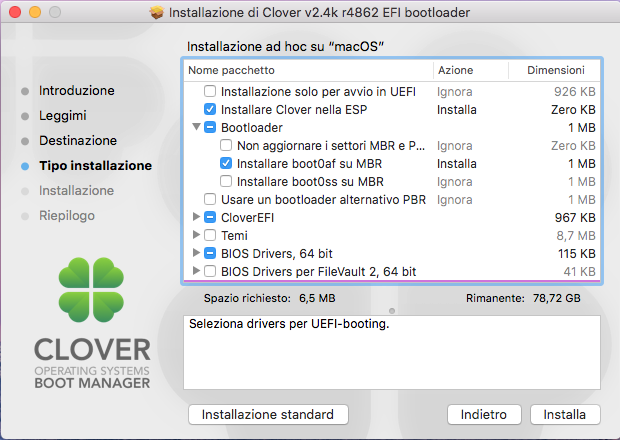Click 'Rimanente: 78,72 GB' text
This screenshot has height=440, width=620.
click(x=523, y=298)
